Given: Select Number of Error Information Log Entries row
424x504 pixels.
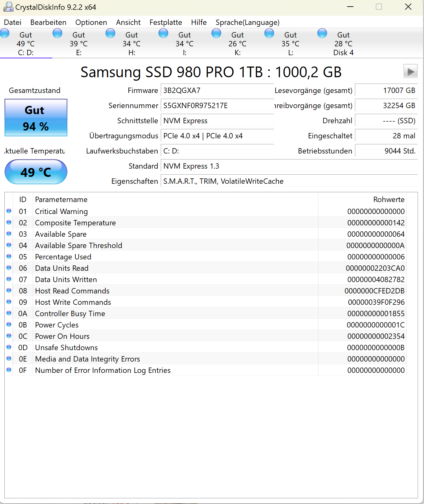Looking at the screenshot, I should pos(206,370).
